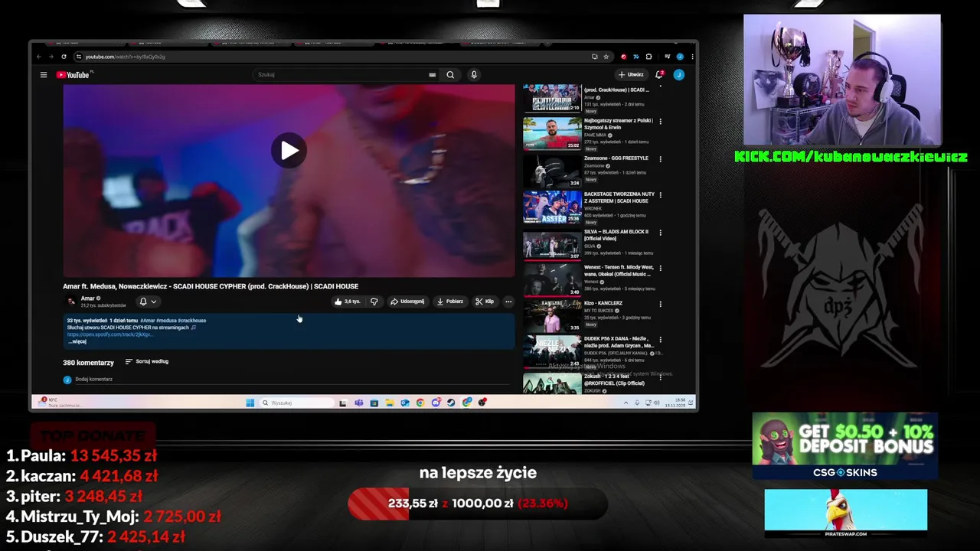980x551 pixels.
Task: Open the Windows Start menu
Action: coord(250,403)
